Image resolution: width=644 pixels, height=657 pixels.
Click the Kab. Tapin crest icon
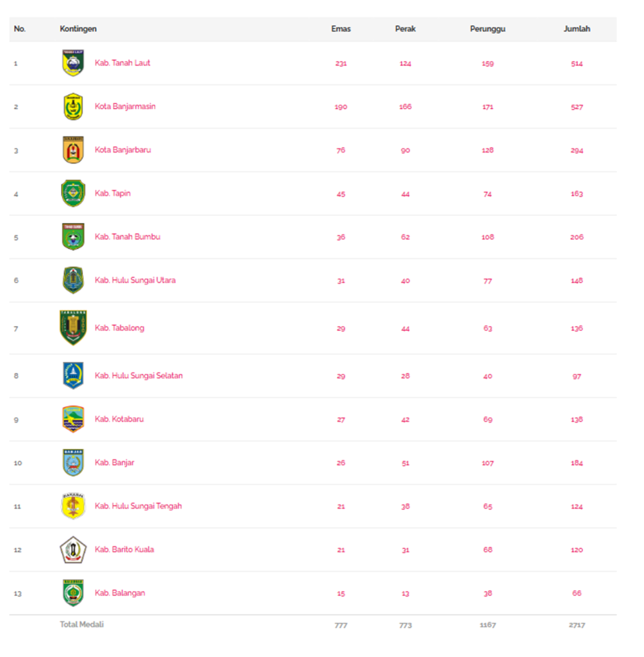[73, 193]
